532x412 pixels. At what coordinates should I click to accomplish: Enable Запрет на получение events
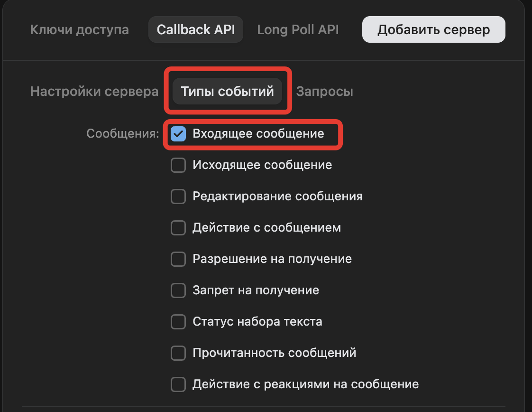coord(178,290)
